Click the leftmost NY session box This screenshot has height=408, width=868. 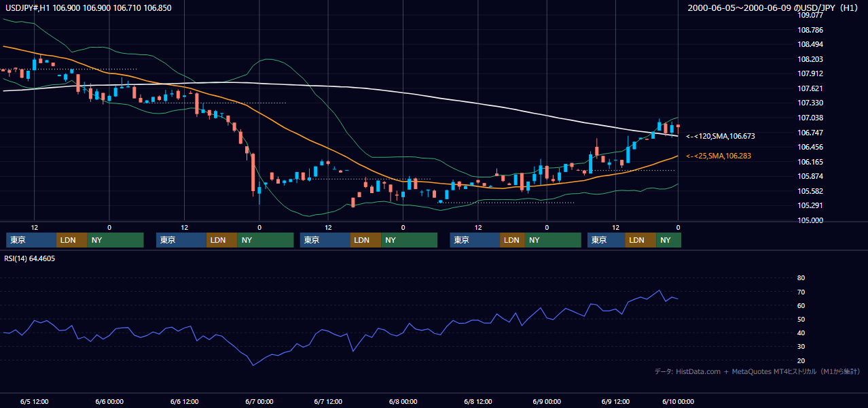coord(115,240)
